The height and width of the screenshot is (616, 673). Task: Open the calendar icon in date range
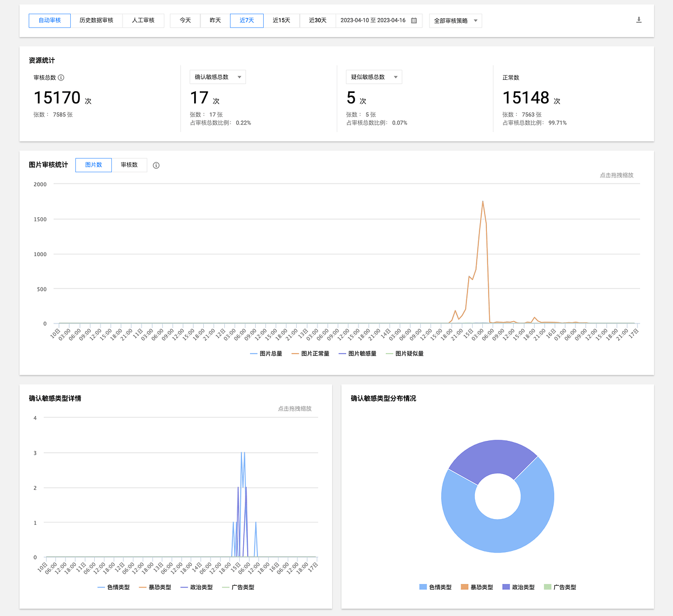414,21
